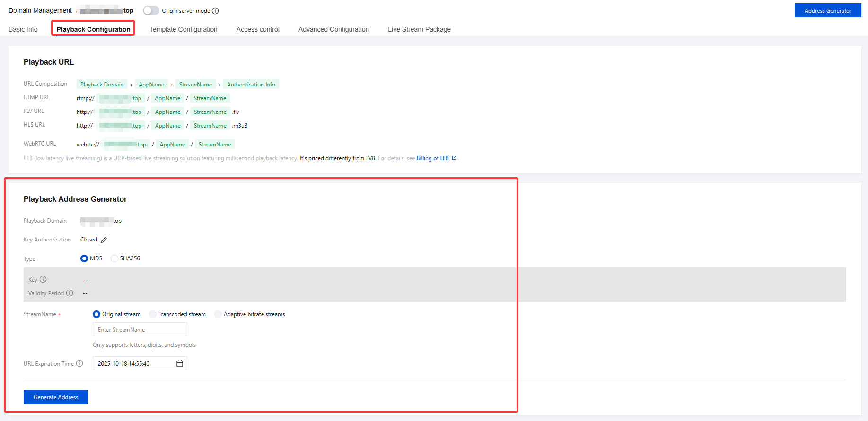Open the Access control tab
Viewport: 868px width, 421px height.
pos(258,29)
